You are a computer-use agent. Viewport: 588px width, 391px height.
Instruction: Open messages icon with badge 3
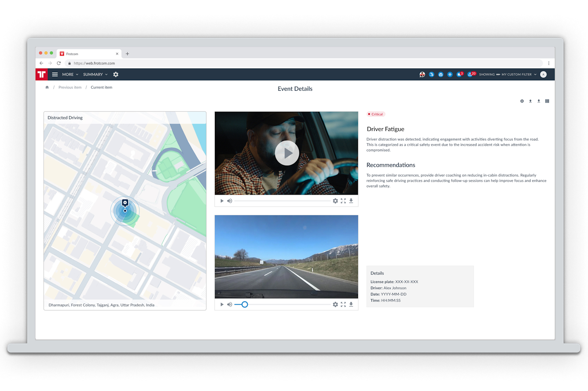pos(459,74)
